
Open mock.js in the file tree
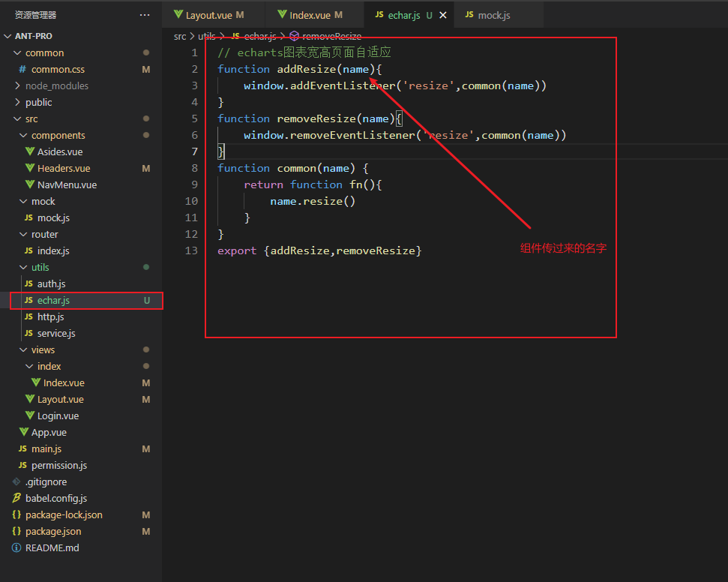[81, 217]
